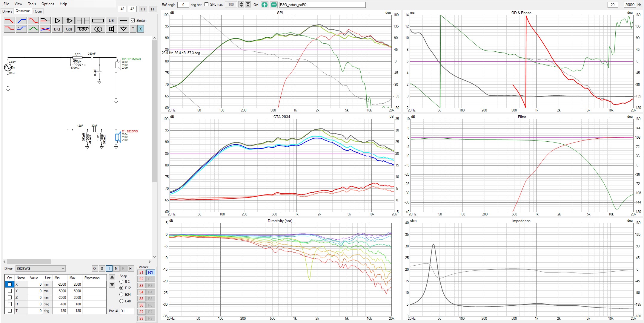
Task: Place a transformer component
Action: pos(98,29)
